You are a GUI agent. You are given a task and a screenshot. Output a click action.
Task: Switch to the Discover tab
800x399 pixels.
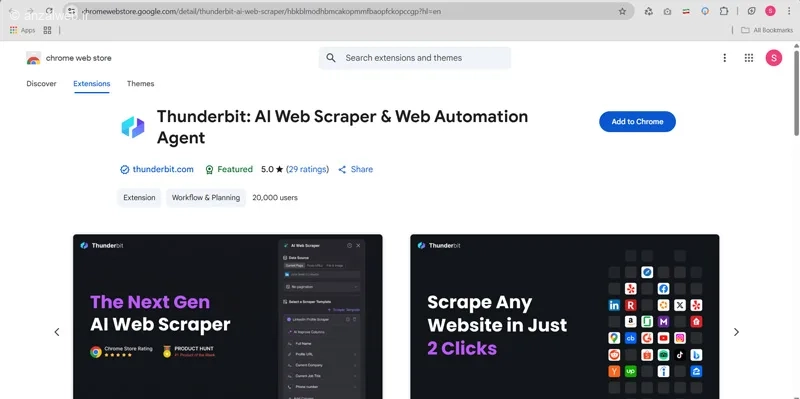pos(41,84)
